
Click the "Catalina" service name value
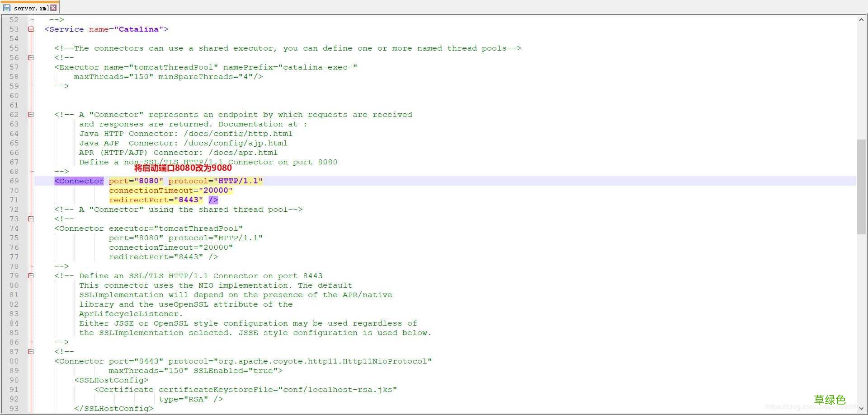click(138, 29)
